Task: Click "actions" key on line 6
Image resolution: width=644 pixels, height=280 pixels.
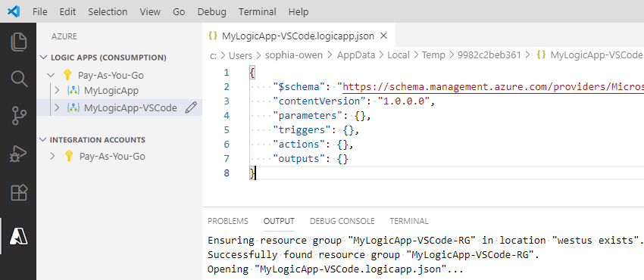Action: point(299,145)
